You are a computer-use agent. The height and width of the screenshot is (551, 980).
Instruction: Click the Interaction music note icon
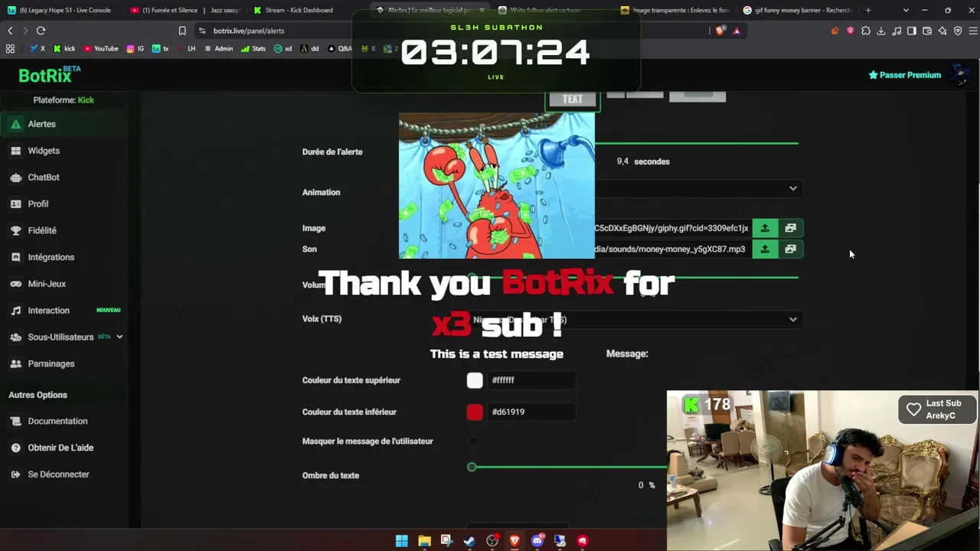[15, 311]
